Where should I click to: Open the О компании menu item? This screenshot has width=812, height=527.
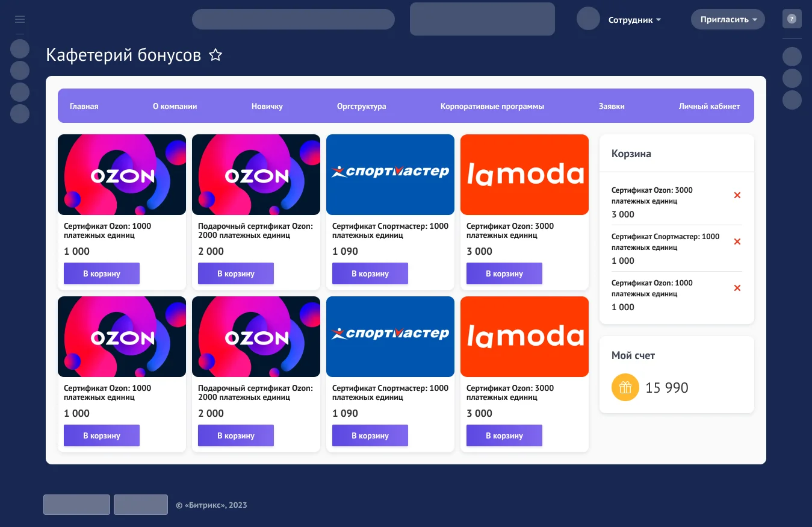click(x=175, y=106)
